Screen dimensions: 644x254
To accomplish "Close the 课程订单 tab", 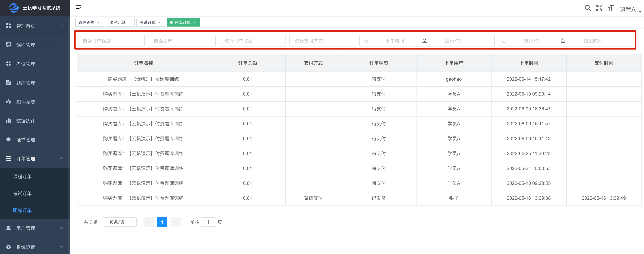I will coord(129,22).
